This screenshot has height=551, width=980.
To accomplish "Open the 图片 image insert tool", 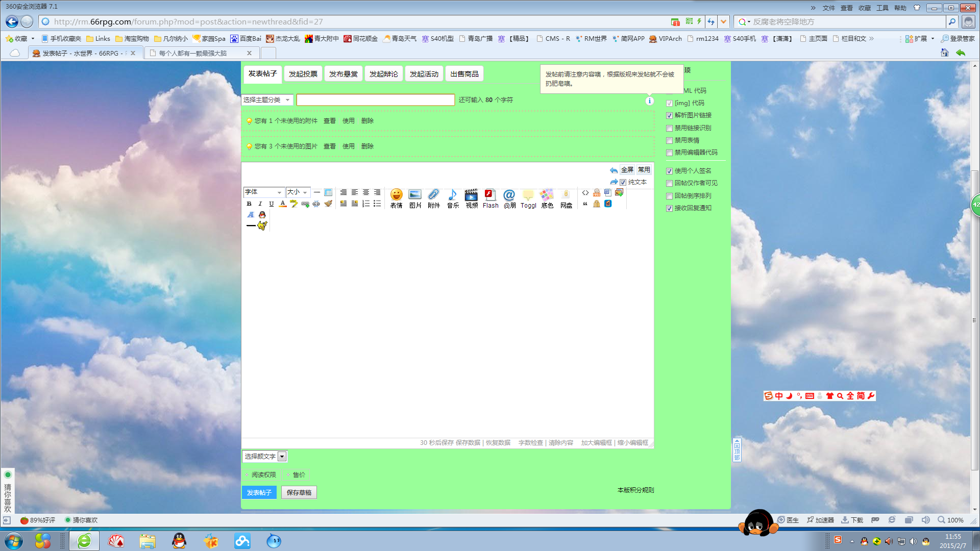I will (x=415, y=198).
